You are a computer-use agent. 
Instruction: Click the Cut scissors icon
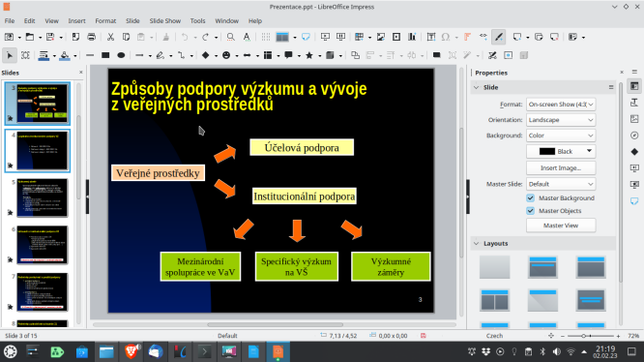(x=110, y=37)
